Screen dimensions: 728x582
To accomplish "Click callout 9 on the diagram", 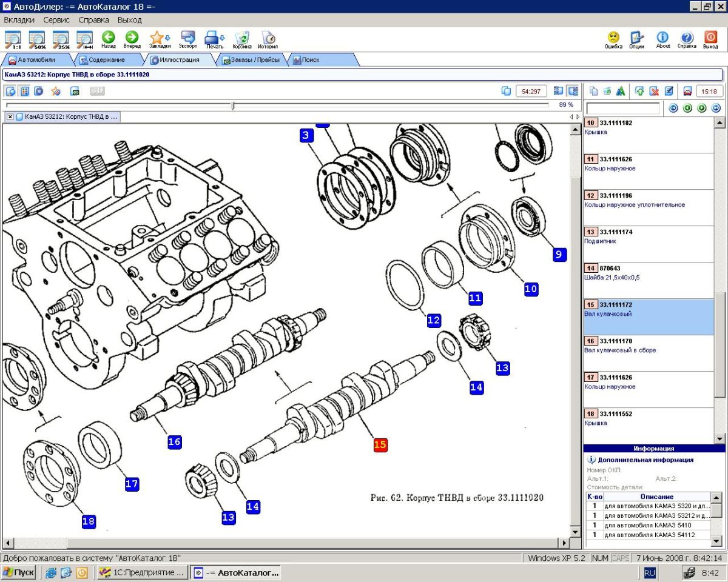I will (559, 255).
